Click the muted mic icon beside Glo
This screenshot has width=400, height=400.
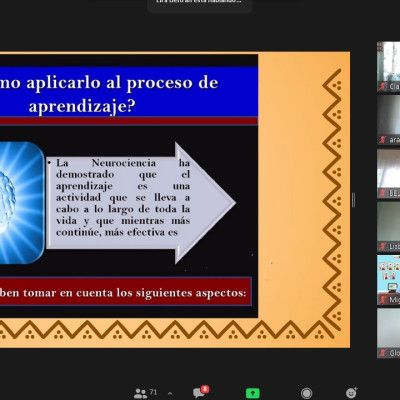click(383, 353)
